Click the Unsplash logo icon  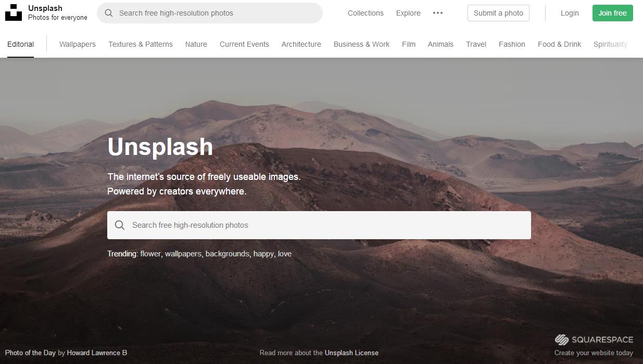click(x=14, y=12)
